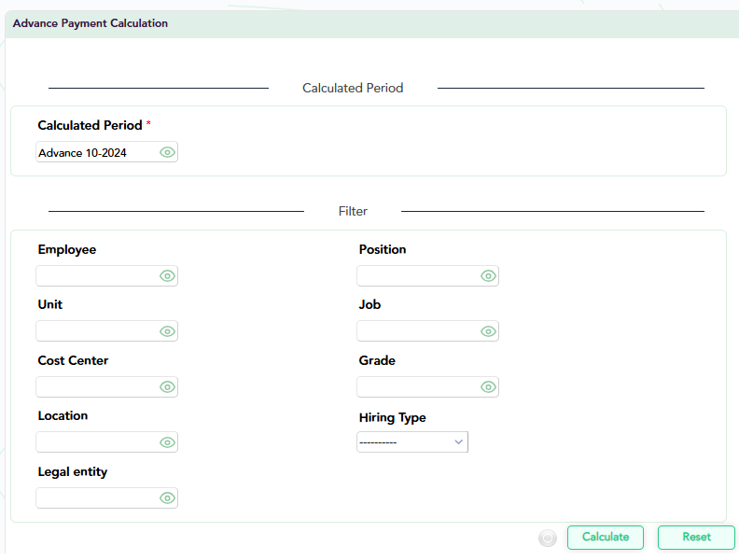Viewport: 739px width, 560px height.
Task: Click the Calculate button
Action: click(606, 538)
